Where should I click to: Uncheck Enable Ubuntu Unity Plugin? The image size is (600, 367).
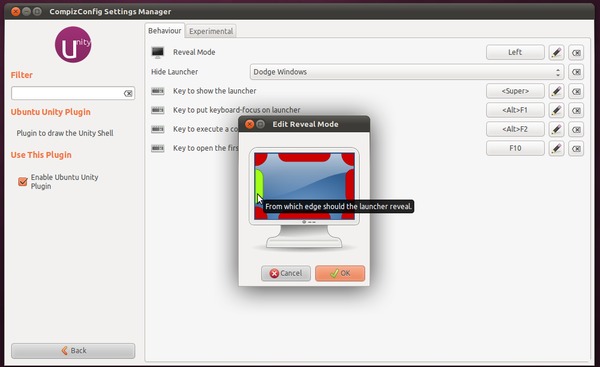pos(23,181)
